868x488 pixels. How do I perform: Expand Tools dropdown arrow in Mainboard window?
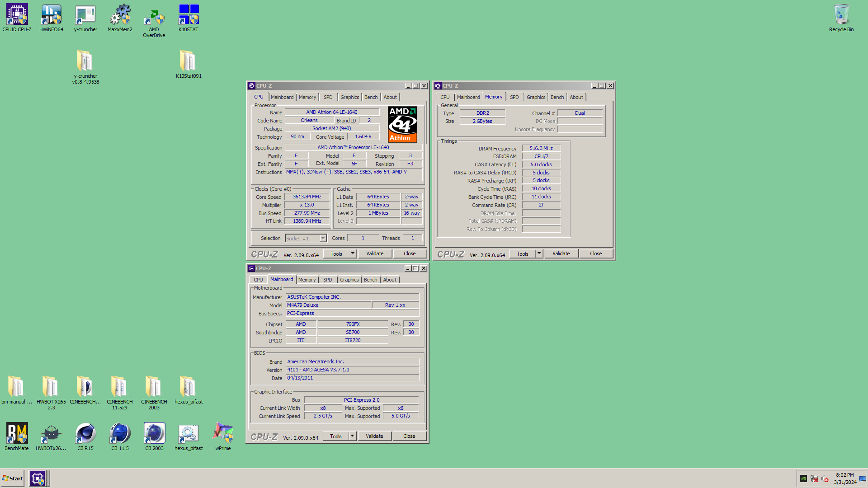click(353, 436)
